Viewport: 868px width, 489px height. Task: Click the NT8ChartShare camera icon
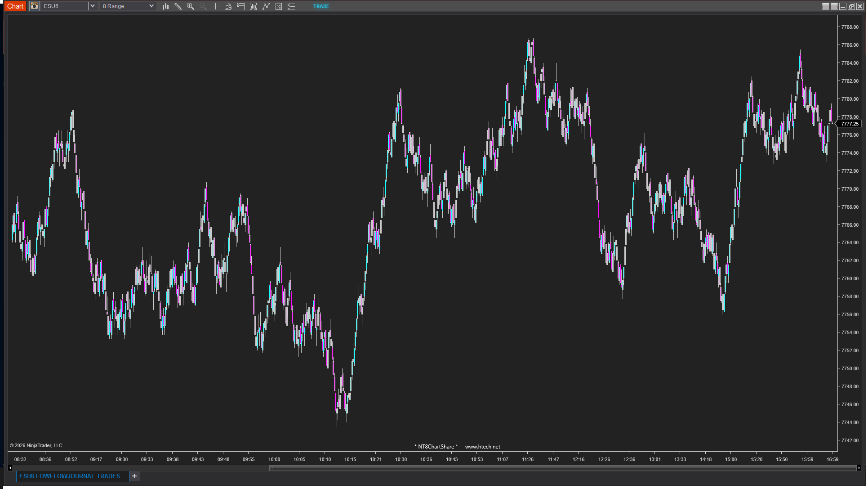pyautogui.click(x=34, y=6)
